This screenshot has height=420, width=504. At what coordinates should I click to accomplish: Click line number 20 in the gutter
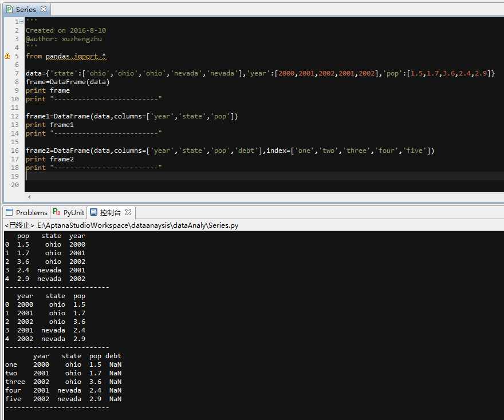tap(15, 185)
